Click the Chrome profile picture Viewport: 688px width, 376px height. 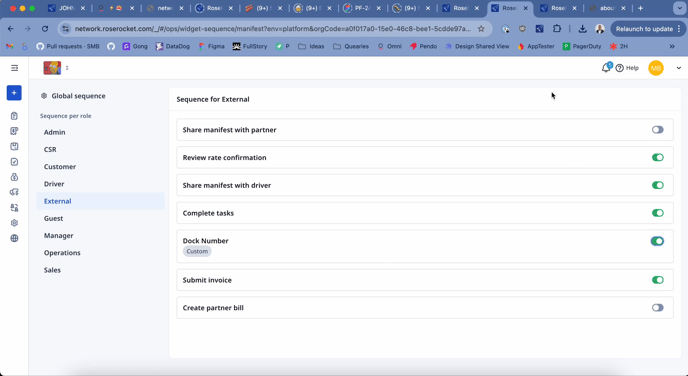[x=599, y=29]
